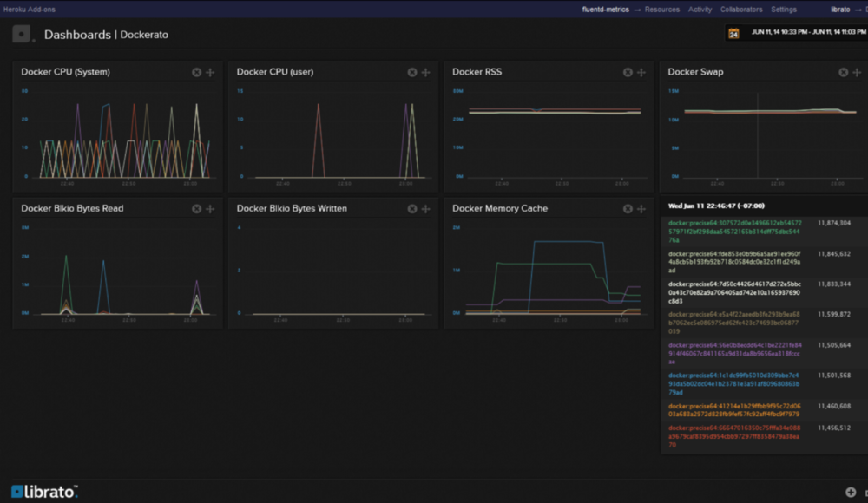Click plus icon on Docker Blkio Bytes Read chart
Screen dimensions: 868x503
pos(210,209)
